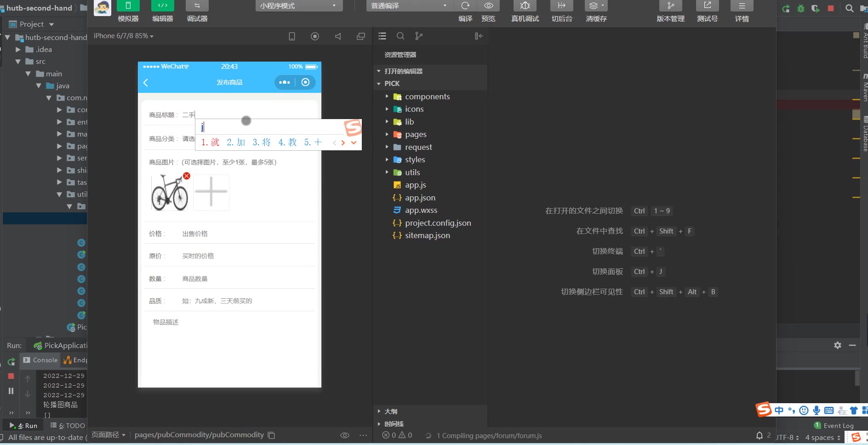Toggle the Debugger panel button
The width and height of the screenshot is (868, 445).
click(x=197, y=6)
